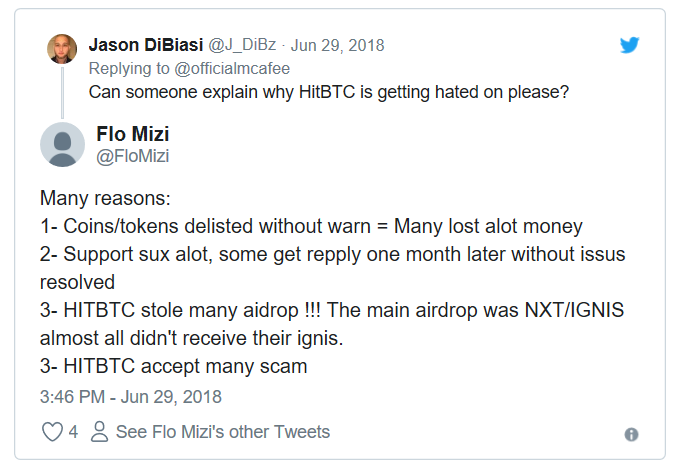Click the Flo Mizi display name
This screenshot has width=679, height=468.
pos(133,134)
